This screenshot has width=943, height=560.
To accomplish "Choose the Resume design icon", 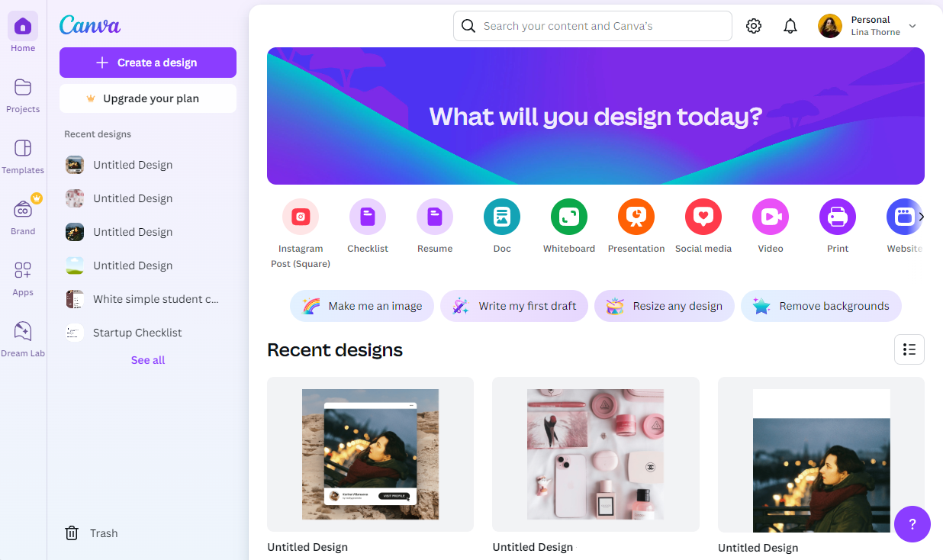I will (435, 217).
